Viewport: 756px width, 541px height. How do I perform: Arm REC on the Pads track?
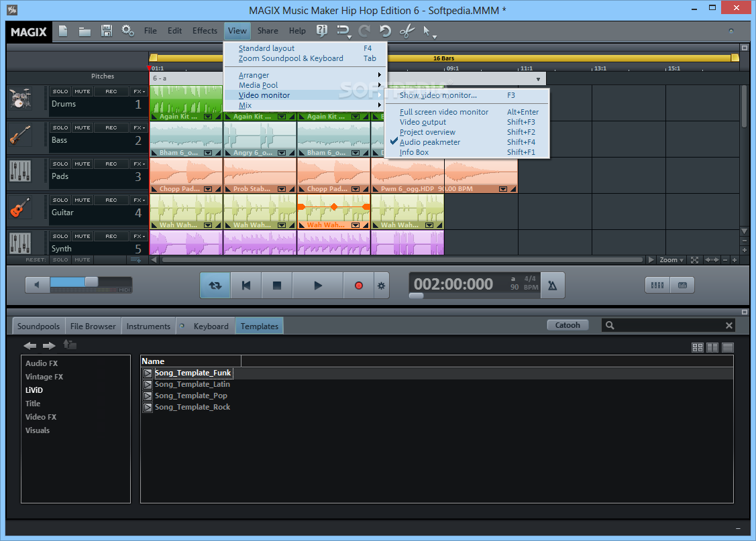[x=111, y=164]
